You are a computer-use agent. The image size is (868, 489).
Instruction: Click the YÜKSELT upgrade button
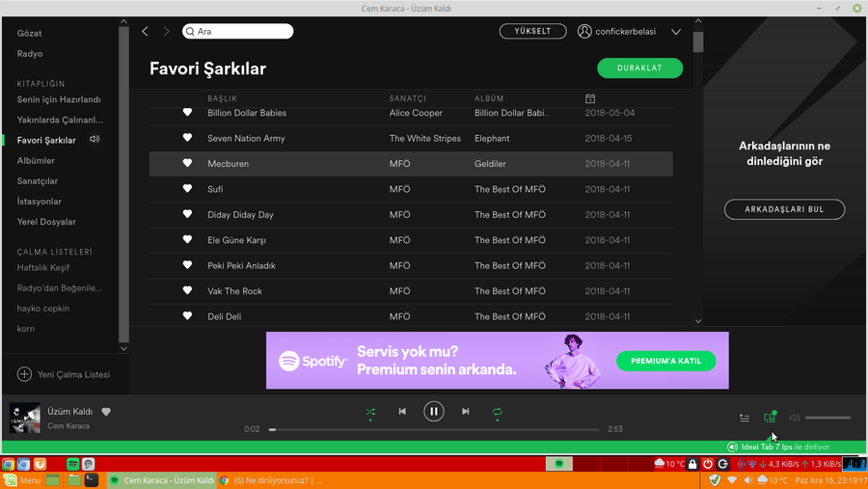532,32
